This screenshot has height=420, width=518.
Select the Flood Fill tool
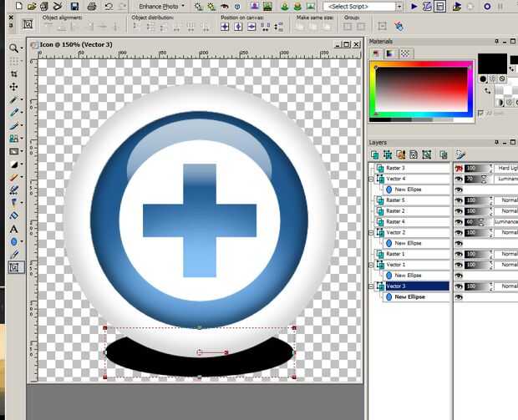[13, 216]
